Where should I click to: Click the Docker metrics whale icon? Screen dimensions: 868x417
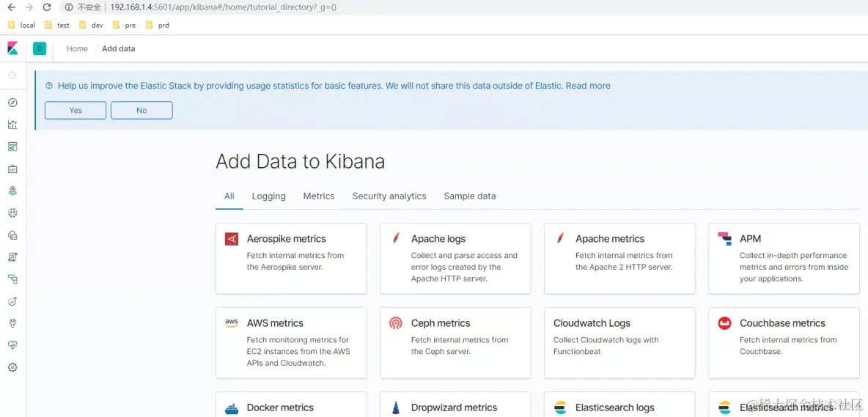(232, 409)
